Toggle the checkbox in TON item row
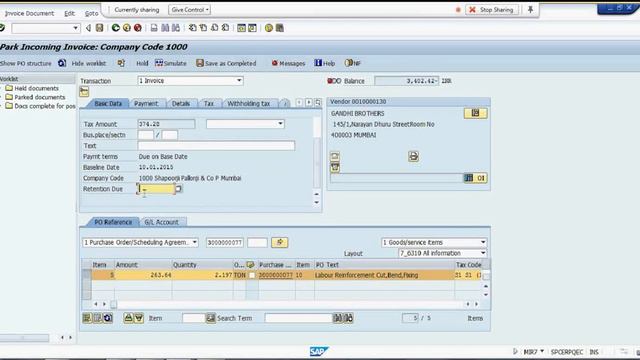Screen dimensions: 640x360 click(x=252, y=276)
